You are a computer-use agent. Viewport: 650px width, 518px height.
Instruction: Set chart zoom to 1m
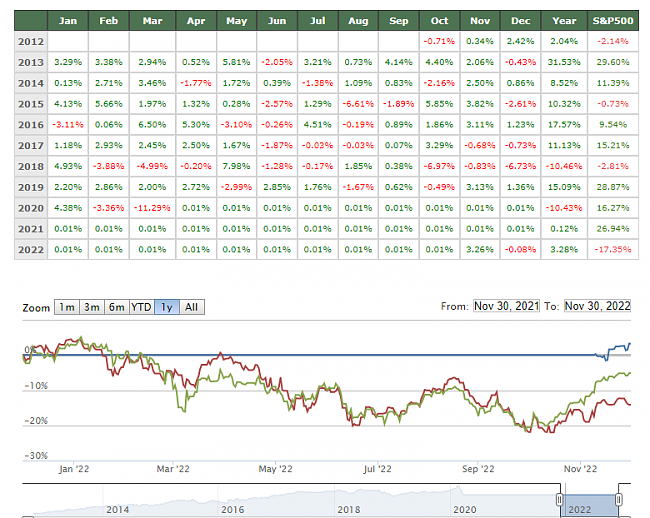point(66,307)
